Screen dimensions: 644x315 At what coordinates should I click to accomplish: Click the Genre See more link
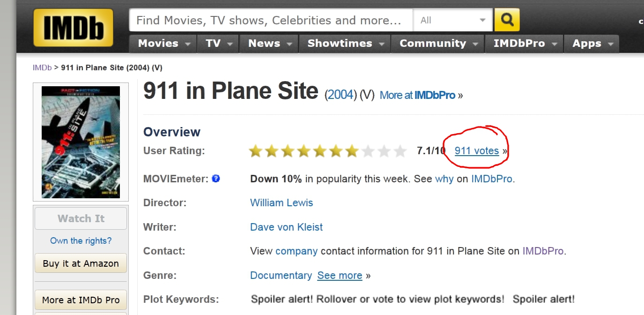(340, 276)
